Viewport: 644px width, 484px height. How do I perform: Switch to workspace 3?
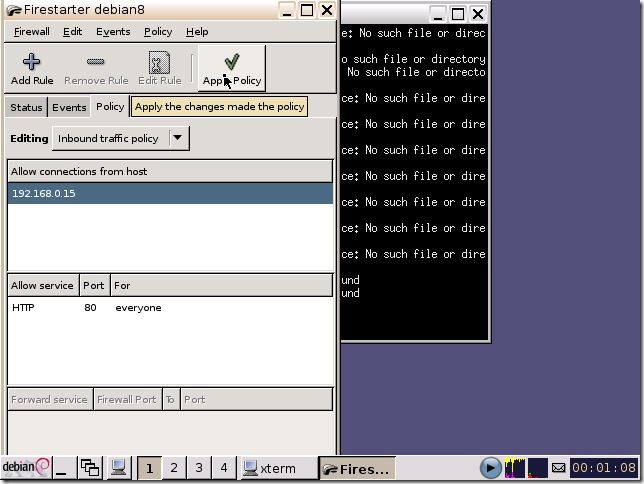[199, 468]
